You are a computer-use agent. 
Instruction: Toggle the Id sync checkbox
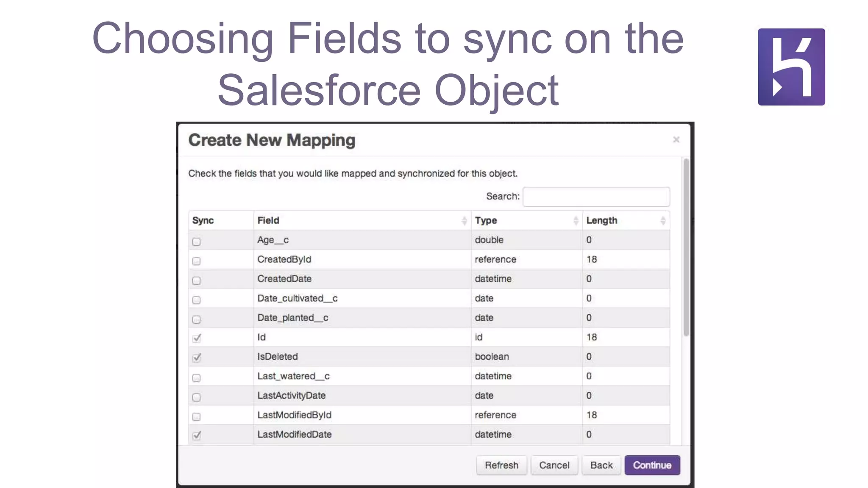197,338
